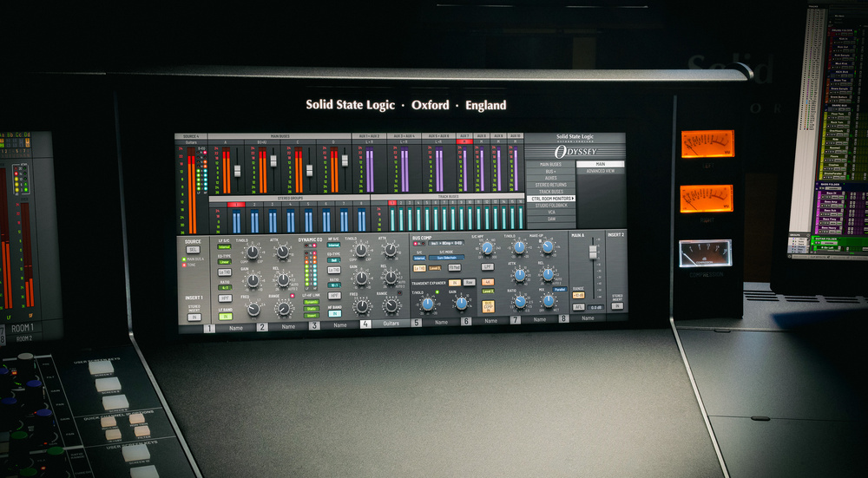
Task: Click the HF band T/HOLD knob in Dynamic EQ
Action: [361, 250]
